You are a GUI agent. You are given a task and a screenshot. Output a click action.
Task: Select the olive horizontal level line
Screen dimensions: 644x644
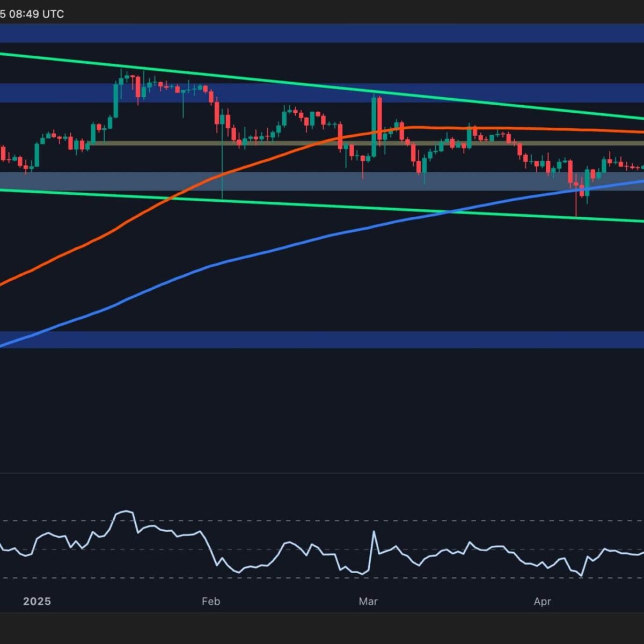[x=365, y=143]
